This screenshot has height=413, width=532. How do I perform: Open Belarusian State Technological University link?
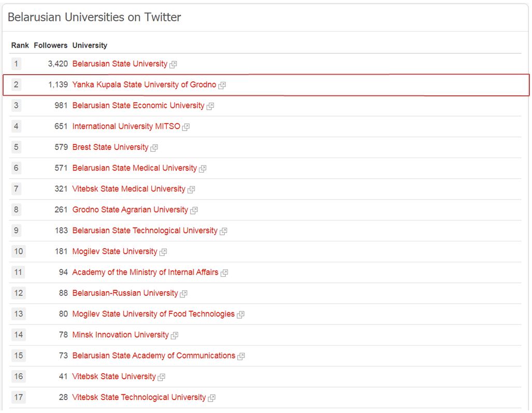pos(145,231)
